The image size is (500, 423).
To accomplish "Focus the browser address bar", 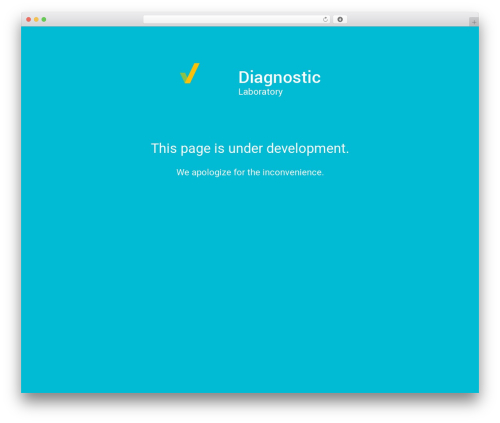I will (x=237, y=19).
